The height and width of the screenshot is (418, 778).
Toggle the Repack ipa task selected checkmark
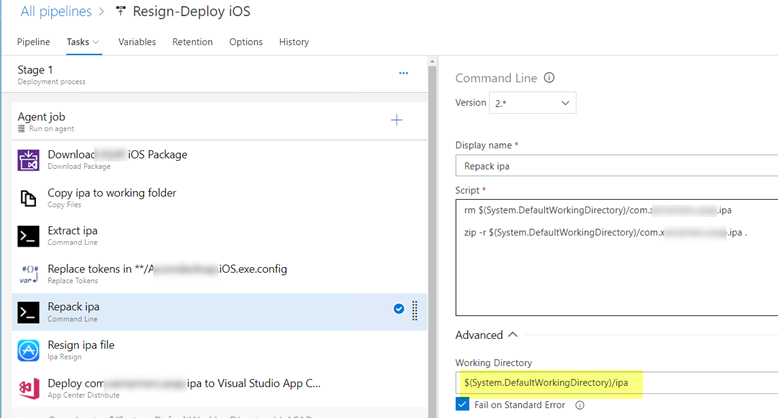click(398, 309)
